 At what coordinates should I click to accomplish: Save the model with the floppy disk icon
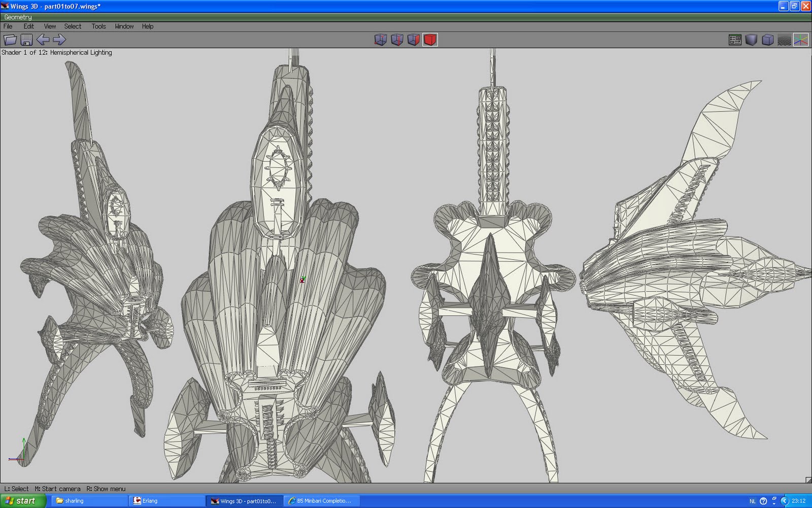pyautogui.click(x=26, y=40)
